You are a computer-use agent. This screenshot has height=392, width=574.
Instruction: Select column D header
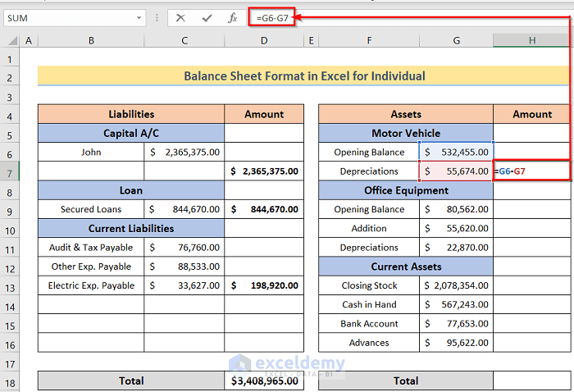[x=264, y=40]
